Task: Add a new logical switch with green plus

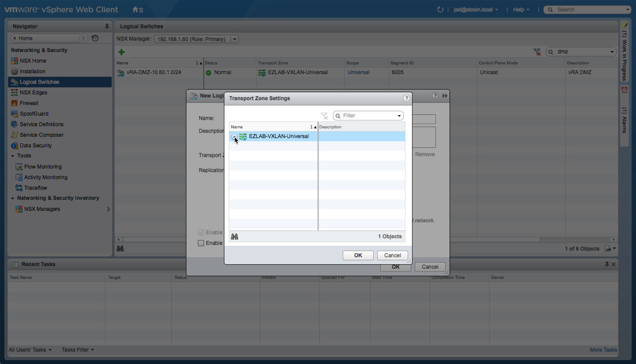Action: (121, 52)
